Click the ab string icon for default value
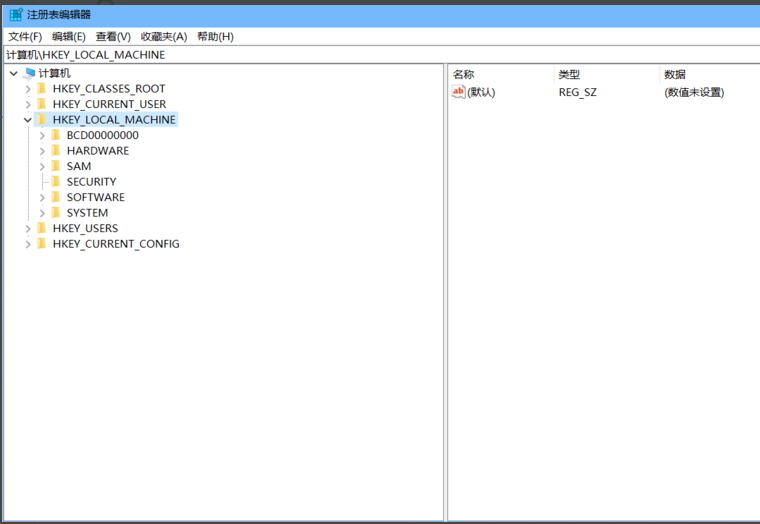Viewport: 760px width, 524px height. tap(459, 92)
